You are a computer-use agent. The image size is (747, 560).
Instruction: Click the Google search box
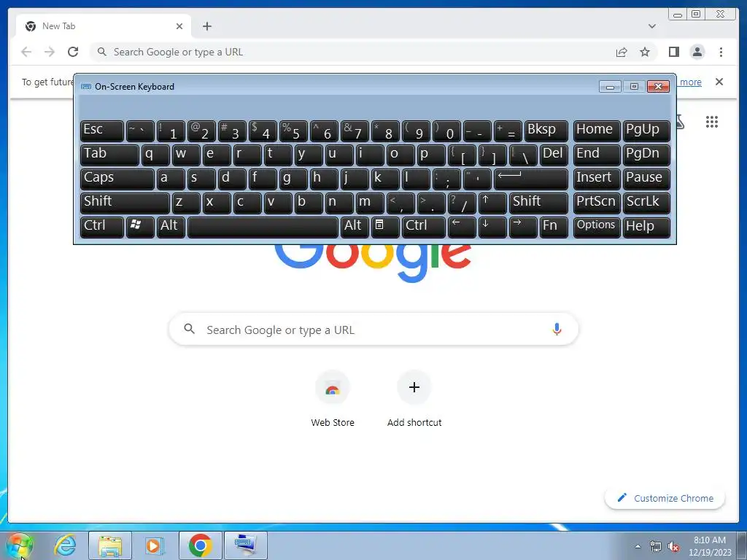tap(373, 329)
